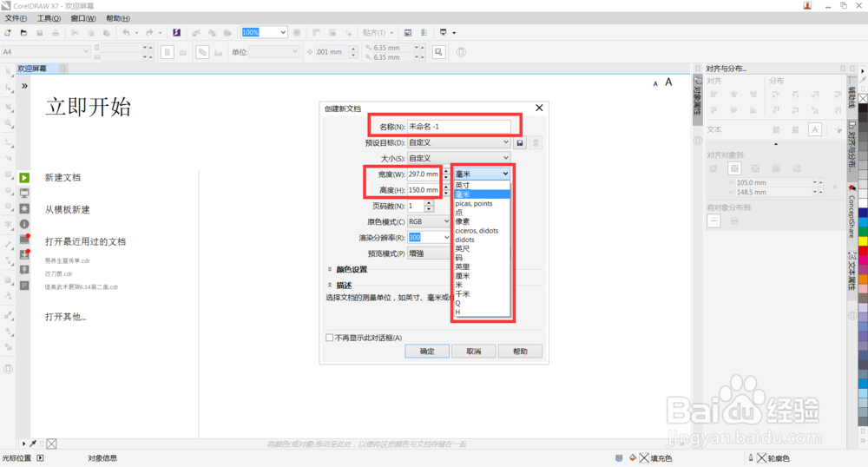Pick the black swatch in palette
This screenshot has width=868, height=467.
pyautogui.click(x=863, y=109)
